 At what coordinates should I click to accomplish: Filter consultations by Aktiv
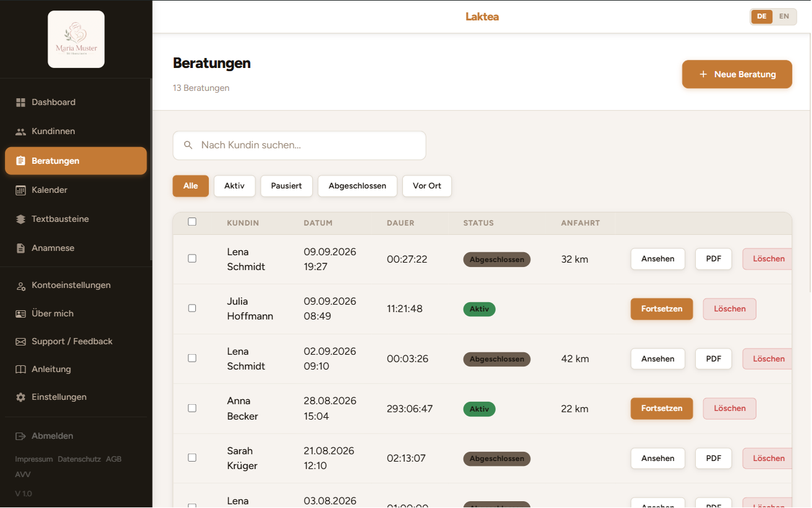(x=235, y=186)
